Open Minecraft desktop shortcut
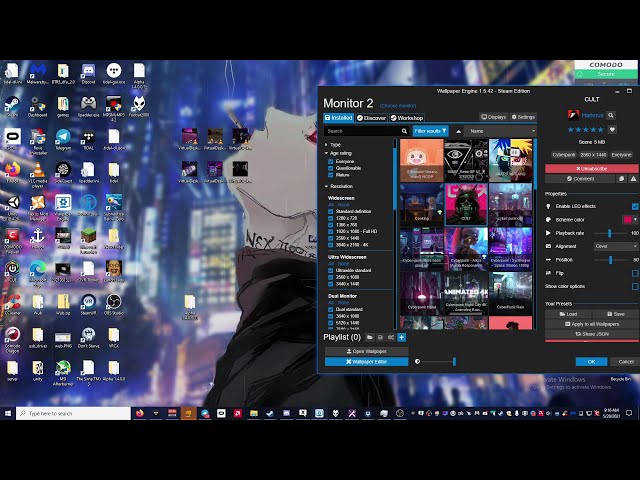Screen dimensions: 640x480 88,241
